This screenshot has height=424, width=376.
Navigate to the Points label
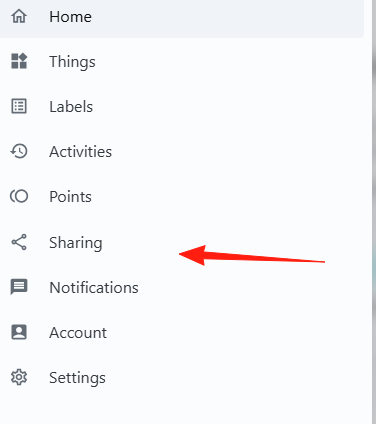coord(70,197)
